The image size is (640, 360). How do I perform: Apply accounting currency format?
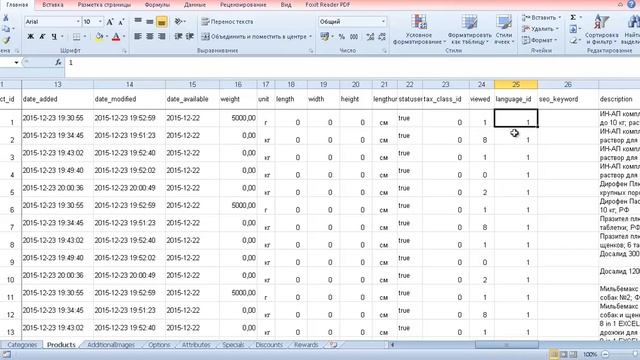325,37
